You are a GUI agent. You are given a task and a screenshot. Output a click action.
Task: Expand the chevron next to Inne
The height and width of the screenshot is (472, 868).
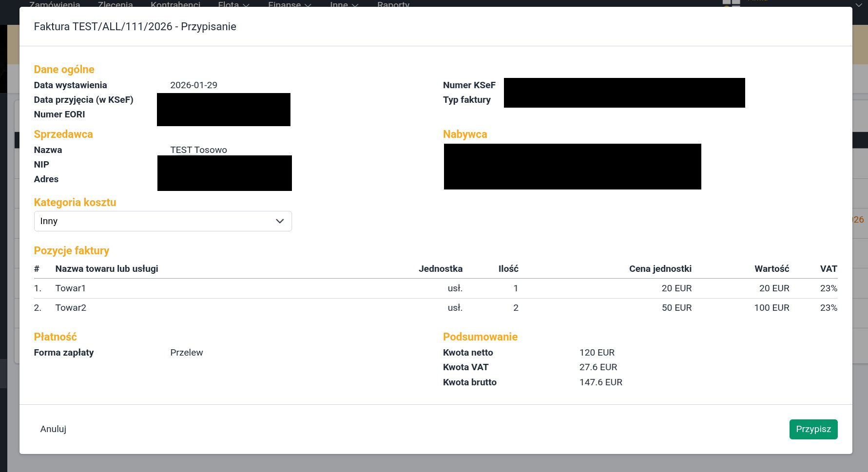[355, 5]
